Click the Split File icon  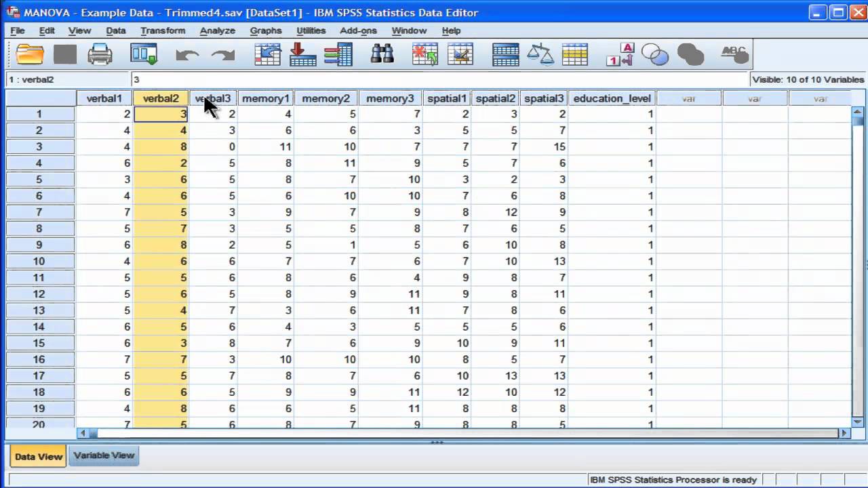(x=505, y=54)
